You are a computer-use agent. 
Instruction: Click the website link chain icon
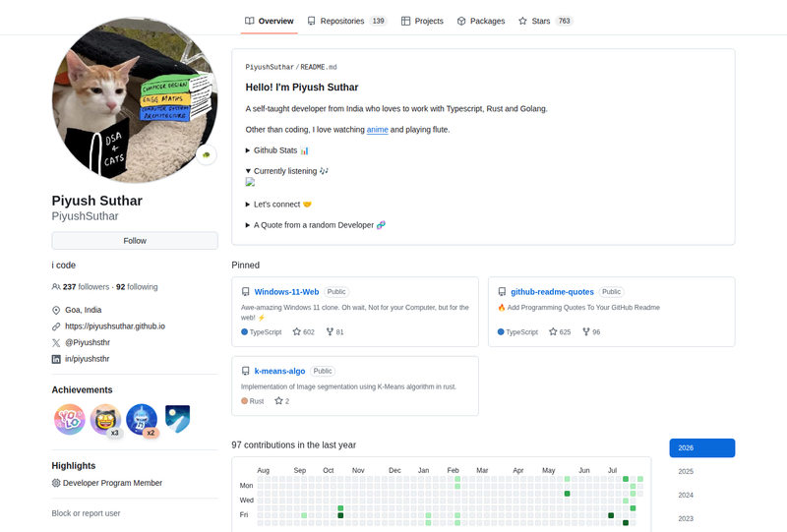(x=56, y=326)
